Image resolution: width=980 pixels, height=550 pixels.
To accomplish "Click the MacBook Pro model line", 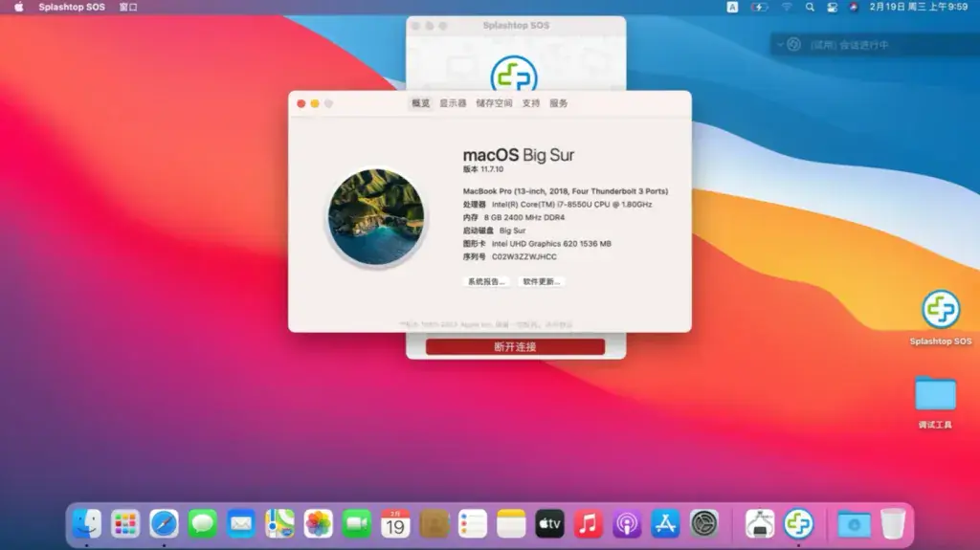I will click(x=565, y=191).
